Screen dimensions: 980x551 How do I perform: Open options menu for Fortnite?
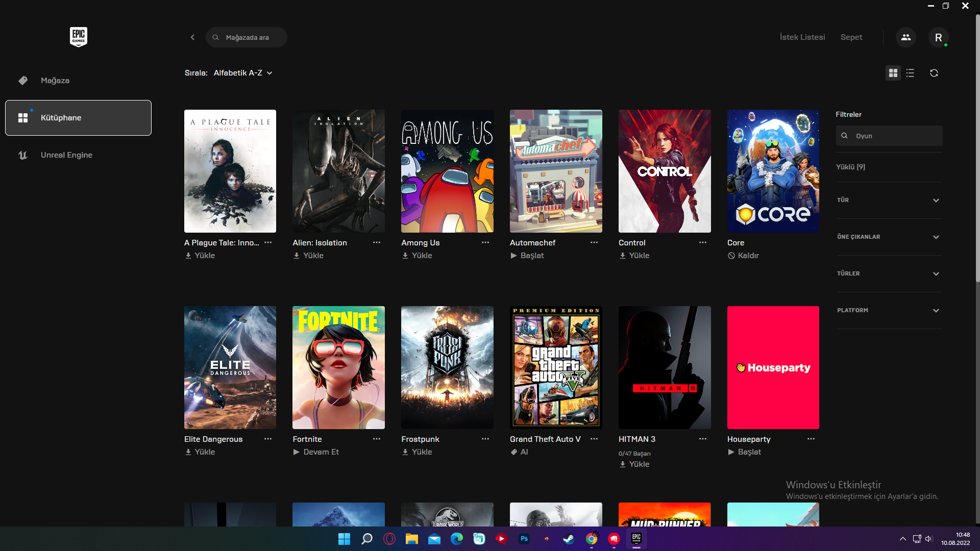point(377,439)
